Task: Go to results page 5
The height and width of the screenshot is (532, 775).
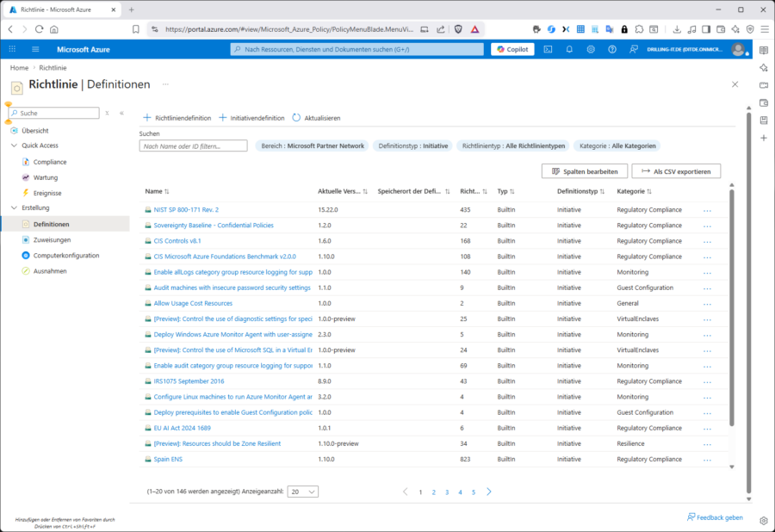Action: tap(473, 492)
